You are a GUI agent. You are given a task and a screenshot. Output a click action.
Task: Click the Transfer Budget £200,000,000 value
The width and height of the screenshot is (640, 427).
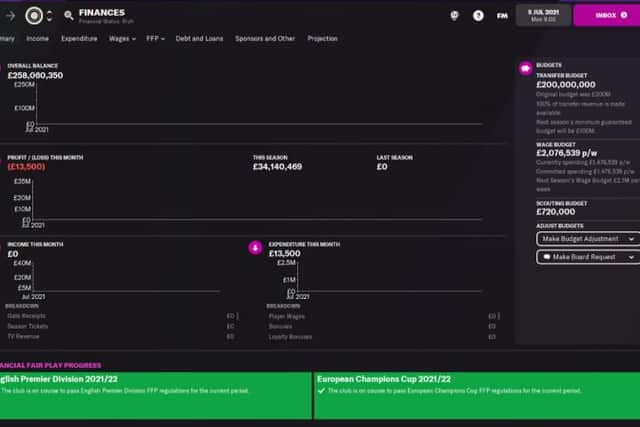[566, 85]
